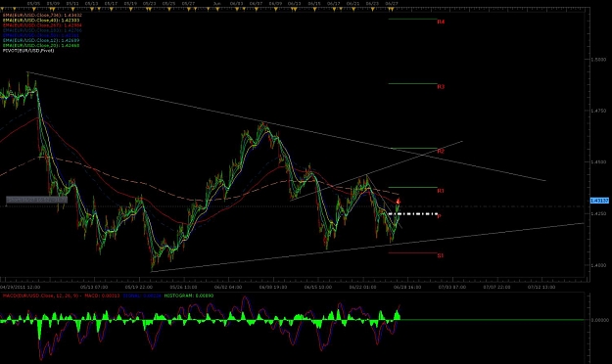
Task: Click the 06/13 date on top axis
Action: pyautogui.click(x=295, y=3)
